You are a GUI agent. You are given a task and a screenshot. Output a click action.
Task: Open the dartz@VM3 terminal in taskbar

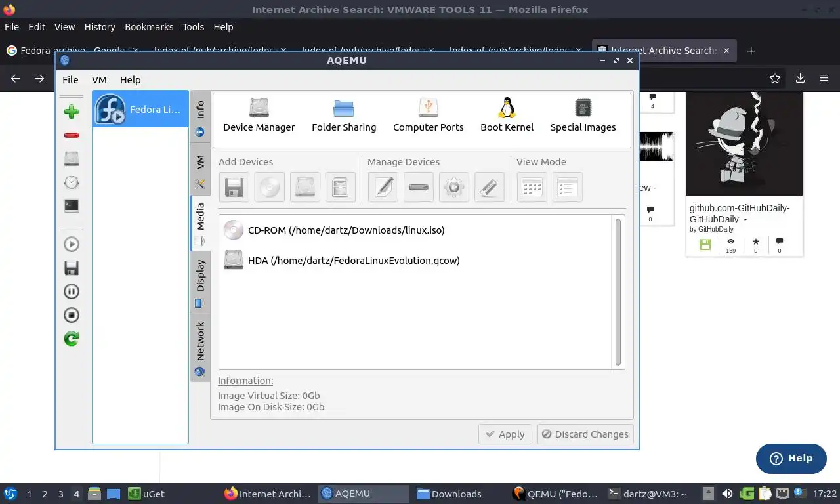click(x=648, y=494)
